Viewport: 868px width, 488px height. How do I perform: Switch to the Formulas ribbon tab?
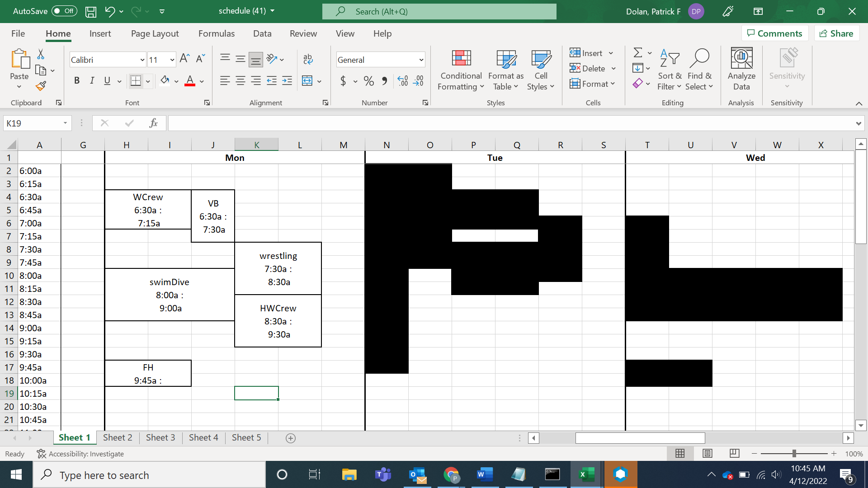[x=217, y=33]
